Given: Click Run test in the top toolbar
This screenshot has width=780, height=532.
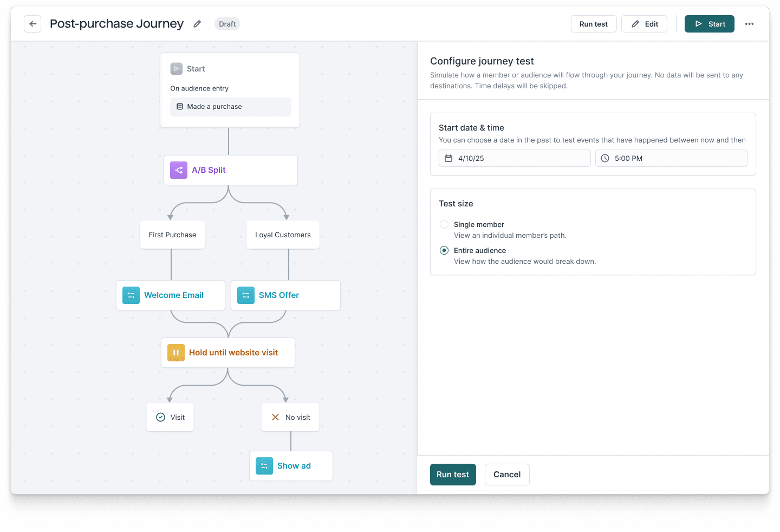Looking at the screenshot, I should click(593, 24).
